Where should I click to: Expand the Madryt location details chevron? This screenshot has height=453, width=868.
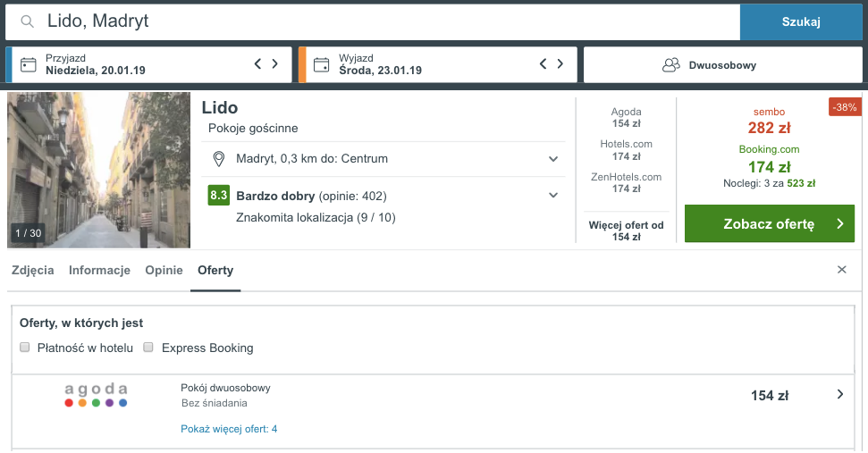(x=553, y=159)
